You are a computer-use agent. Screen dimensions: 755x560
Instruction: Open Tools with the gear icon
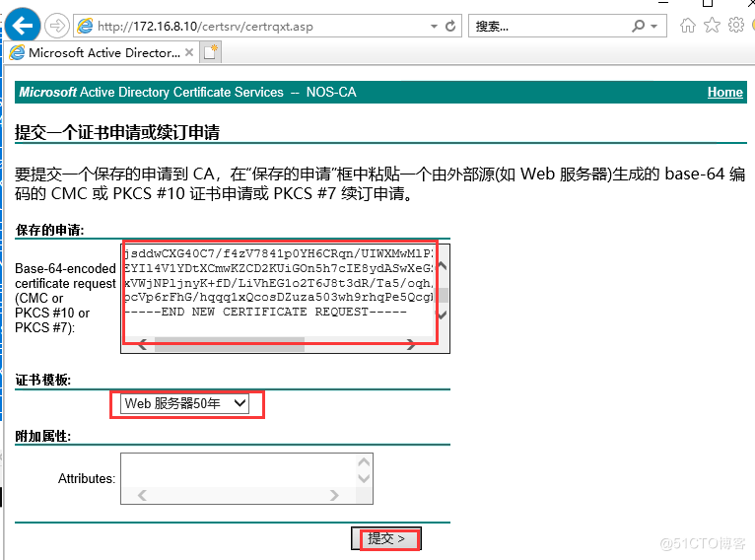coord(735,25)
